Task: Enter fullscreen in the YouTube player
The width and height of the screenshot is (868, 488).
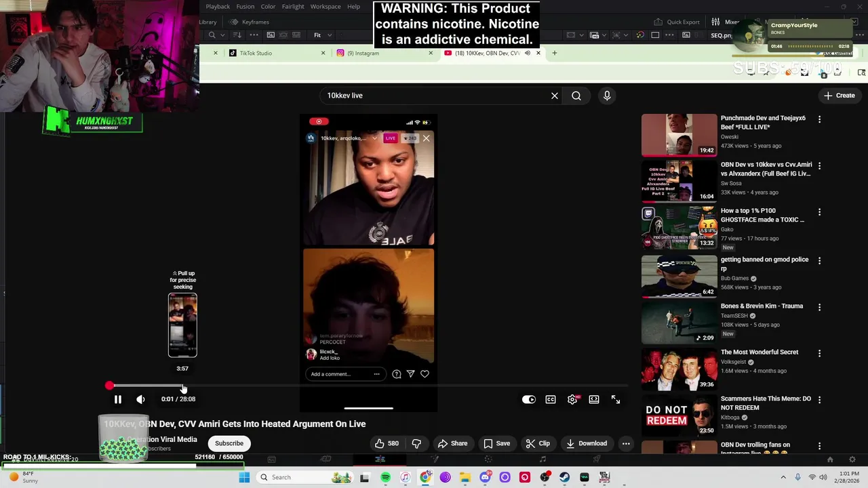Action: 616,399
